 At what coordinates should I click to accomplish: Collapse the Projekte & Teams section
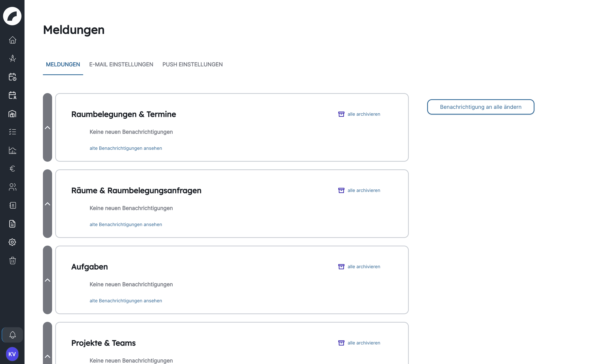pyautogui.click(x=48, y=356)
